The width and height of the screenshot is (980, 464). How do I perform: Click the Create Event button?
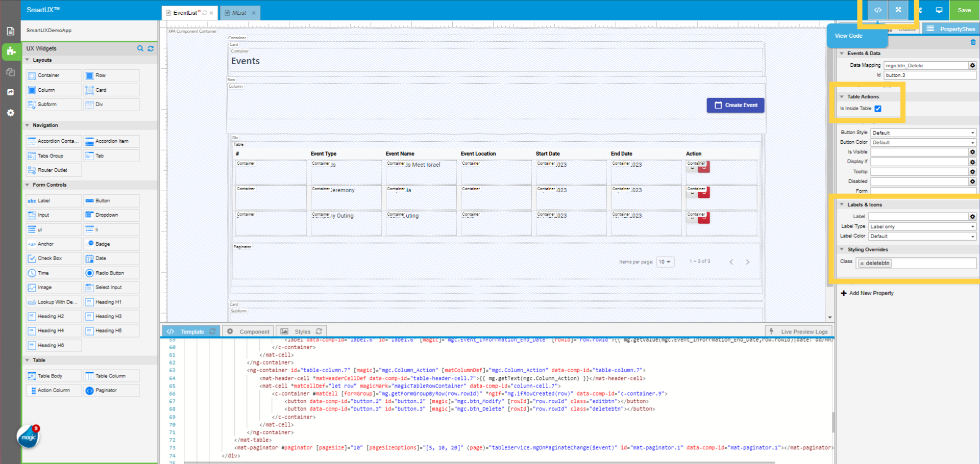(735, 105)
